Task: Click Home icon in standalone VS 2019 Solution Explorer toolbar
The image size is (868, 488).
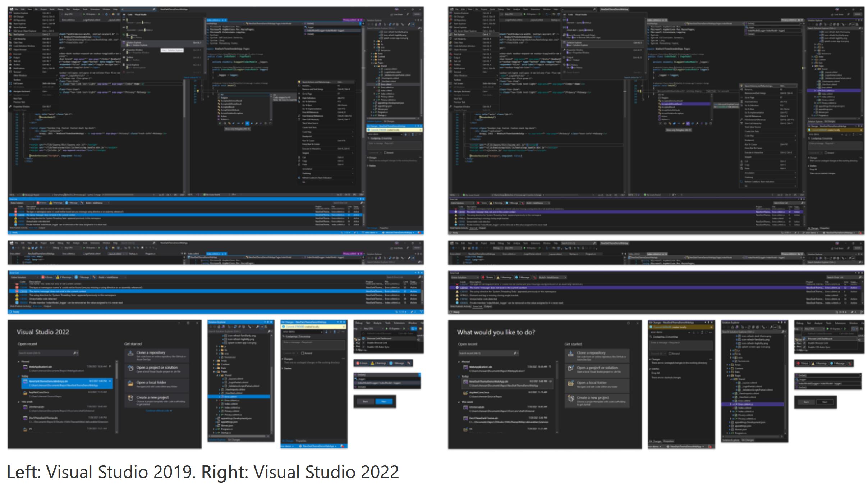Action: 219,327
